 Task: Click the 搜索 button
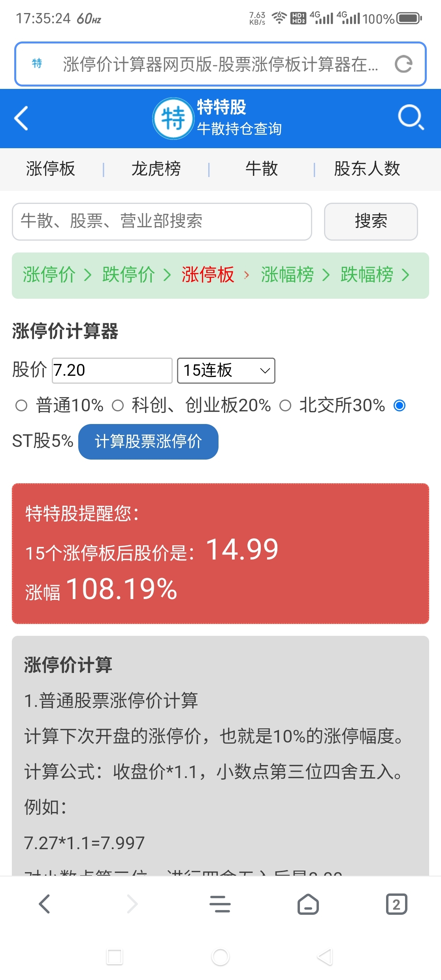point(371,221)
